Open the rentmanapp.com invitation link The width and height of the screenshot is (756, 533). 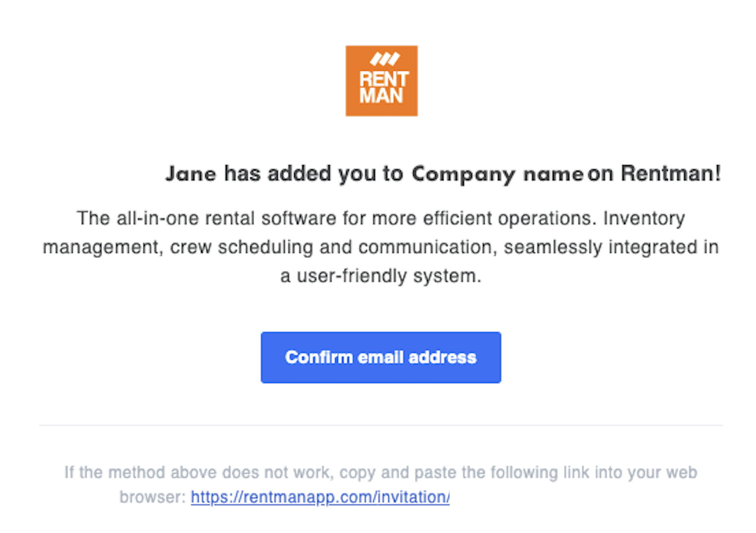(x=320, y=497)
